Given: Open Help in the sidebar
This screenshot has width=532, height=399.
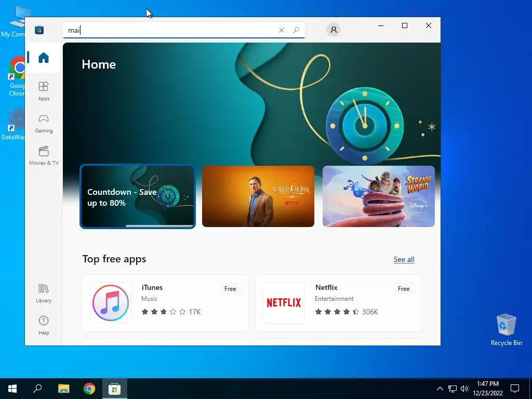Looking at the screenshot, I should click(x=44, y=325).
